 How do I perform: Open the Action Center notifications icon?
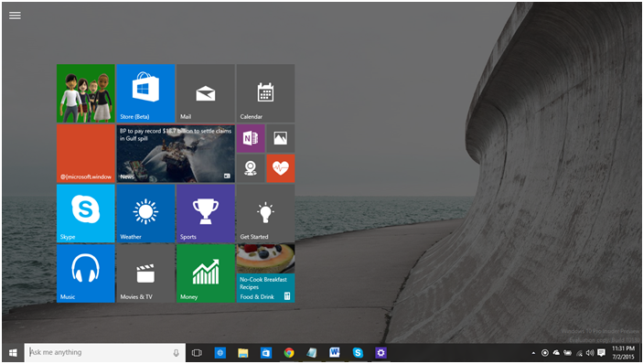pos(602,353)
